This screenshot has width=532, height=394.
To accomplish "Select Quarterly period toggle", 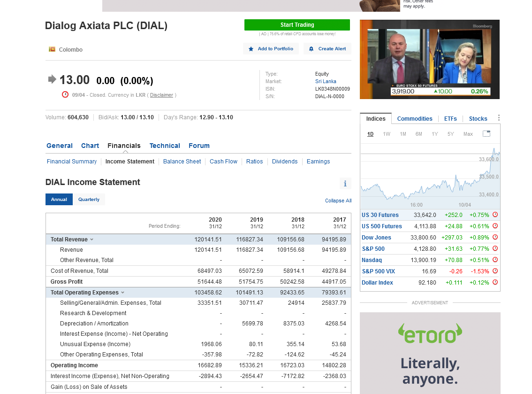I will pos(89,200).
